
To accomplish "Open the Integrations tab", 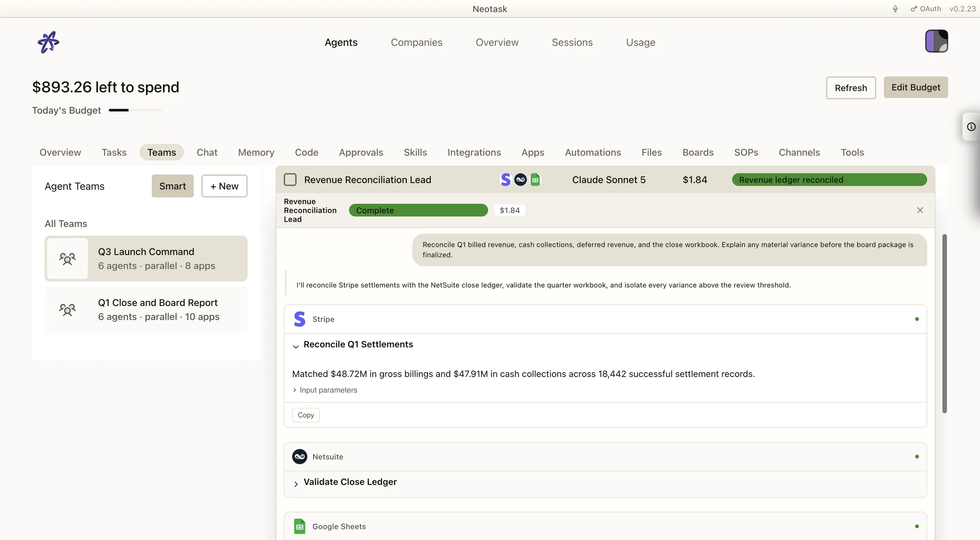I will [474, 152].
